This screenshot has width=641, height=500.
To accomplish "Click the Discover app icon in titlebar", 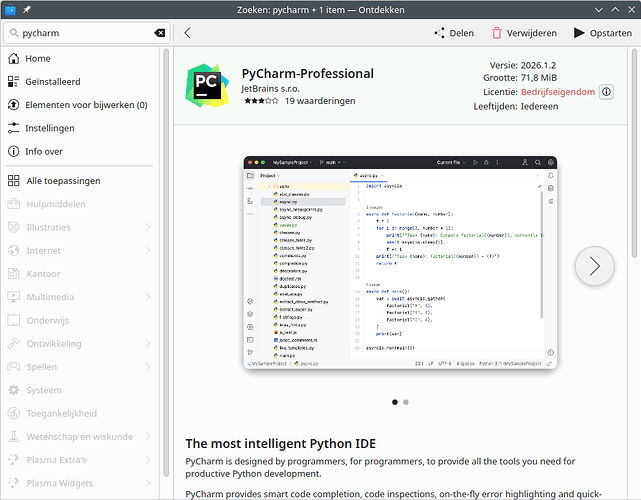I will 10,10.
